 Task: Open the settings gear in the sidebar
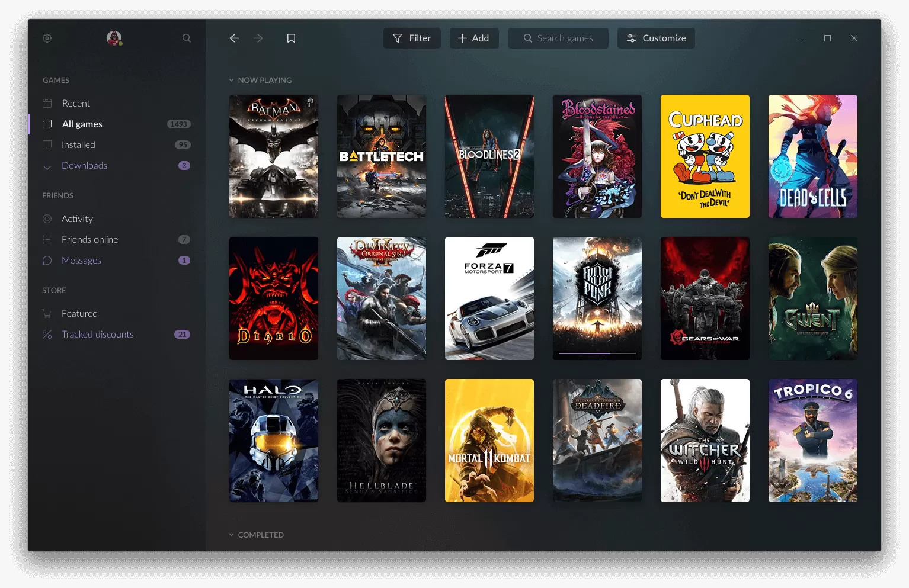47,38
